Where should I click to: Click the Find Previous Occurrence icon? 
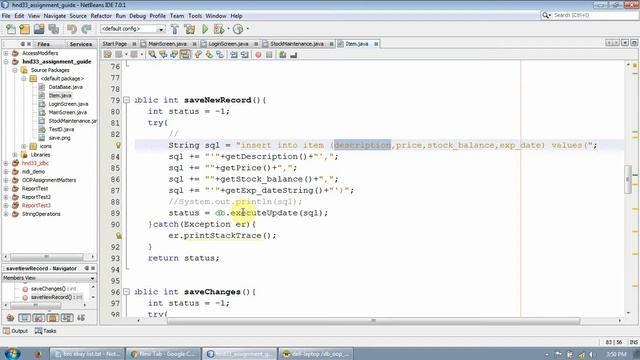[163, 55]
